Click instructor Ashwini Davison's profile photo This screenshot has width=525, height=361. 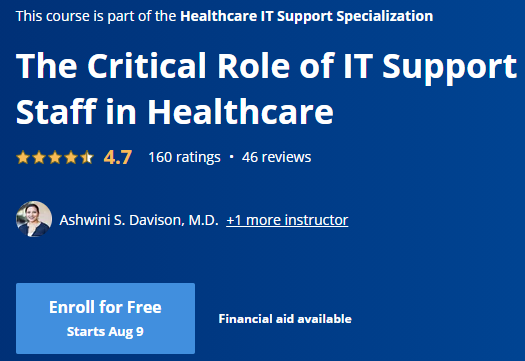(34, 219)
